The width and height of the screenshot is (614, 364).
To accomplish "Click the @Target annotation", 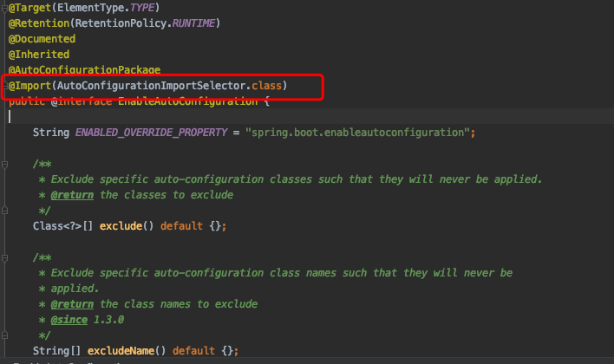I will (29, 8).
